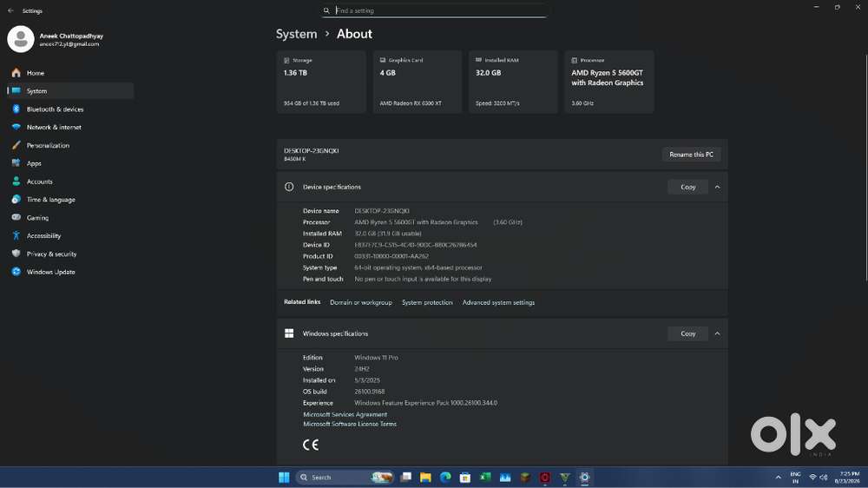Open Microsoft Edge from taskbar

445,477
